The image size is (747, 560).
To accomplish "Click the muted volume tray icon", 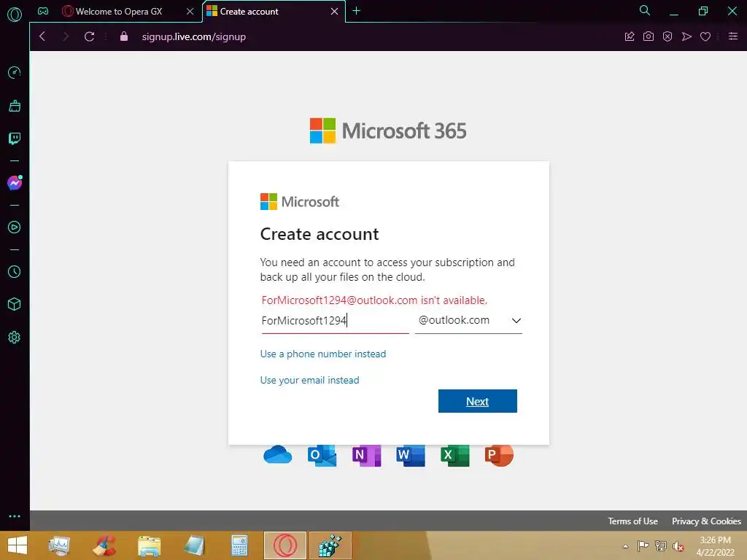I will point(678,546).
